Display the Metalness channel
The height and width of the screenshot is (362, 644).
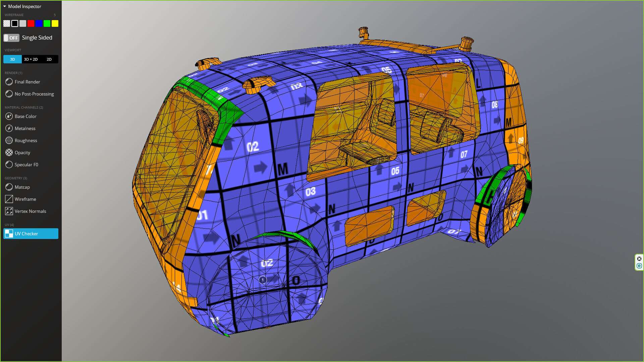[25, 128]
